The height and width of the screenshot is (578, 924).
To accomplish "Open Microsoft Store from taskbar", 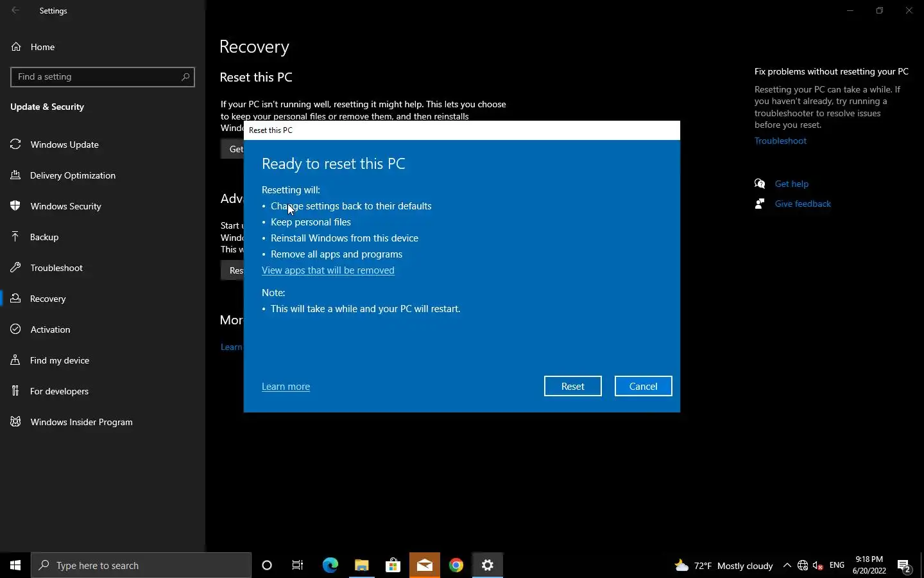I will point(393,565).
